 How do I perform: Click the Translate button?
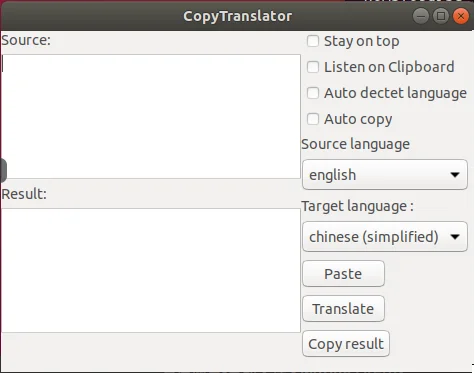[x=343, y=309]
